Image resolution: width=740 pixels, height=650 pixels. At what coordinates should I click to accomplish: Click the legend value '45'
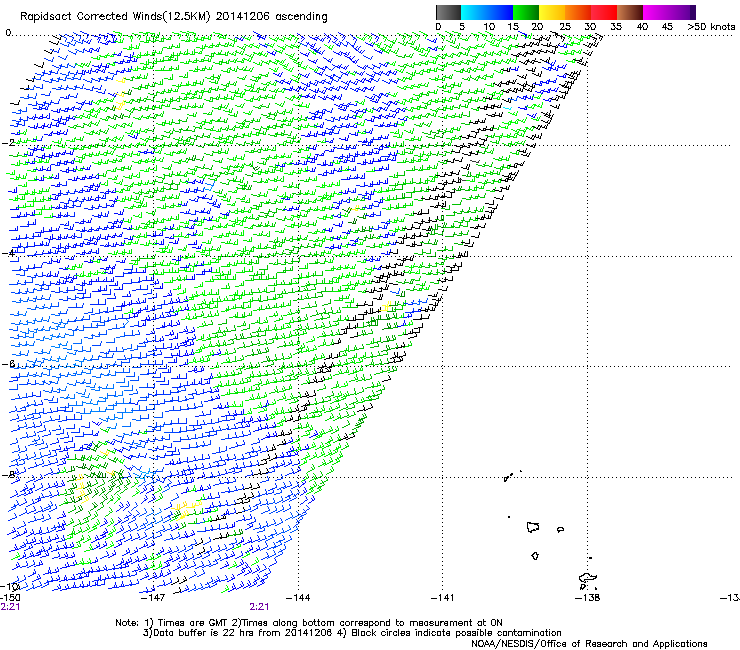point(667,26)
